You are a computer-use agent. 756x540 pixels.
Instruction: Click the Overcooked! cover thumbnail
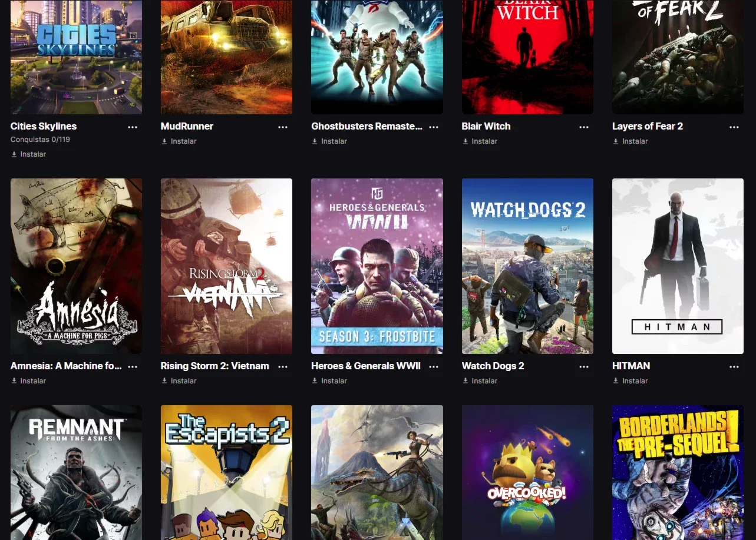[527, 472]
